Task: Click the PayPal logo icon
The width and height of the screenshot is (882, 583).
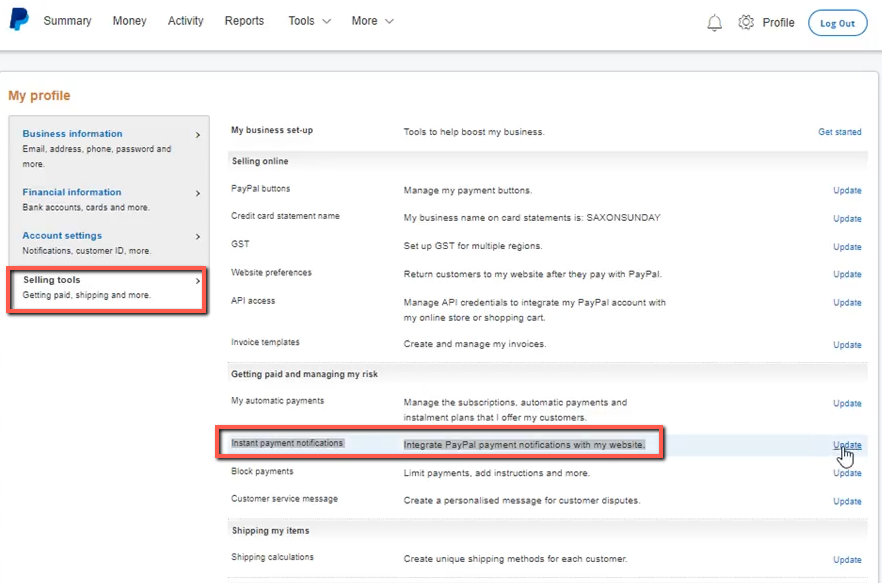Action: tap(19, 20)
